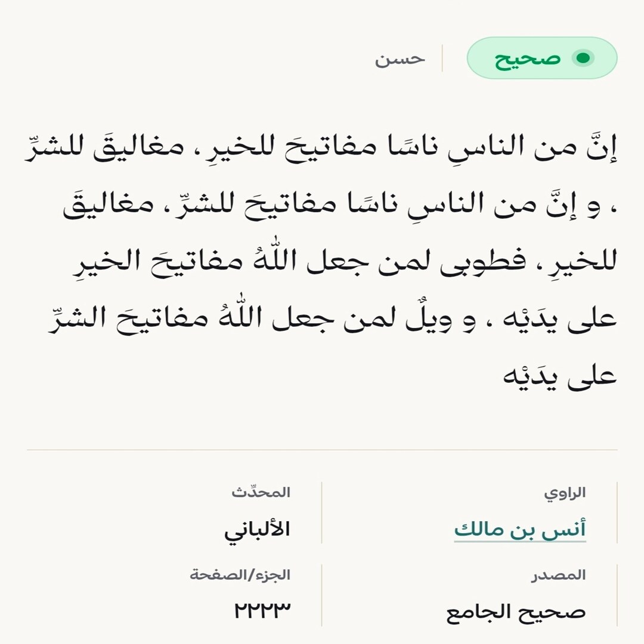Click the opening word إنَّ of the hadith
Image resolution: width=644 pixels, height=644 pixels.
(x=602, y=147)
